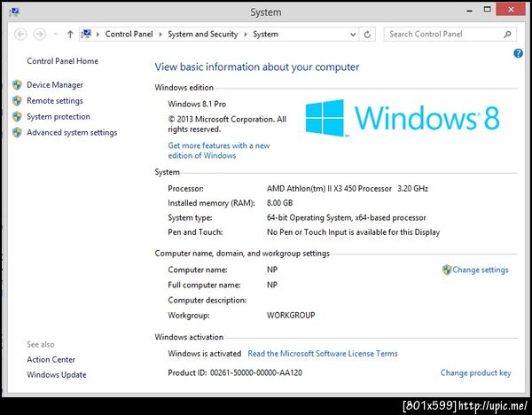Open Control Panel breadcrumb
532x415 pixels.
(129, 35)
